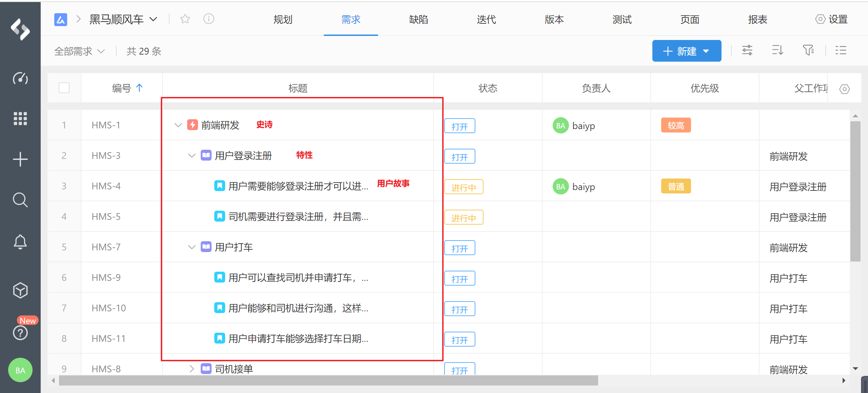Open project info circle icon
This screenshot has height=393, width=868.
click(209, 19)
